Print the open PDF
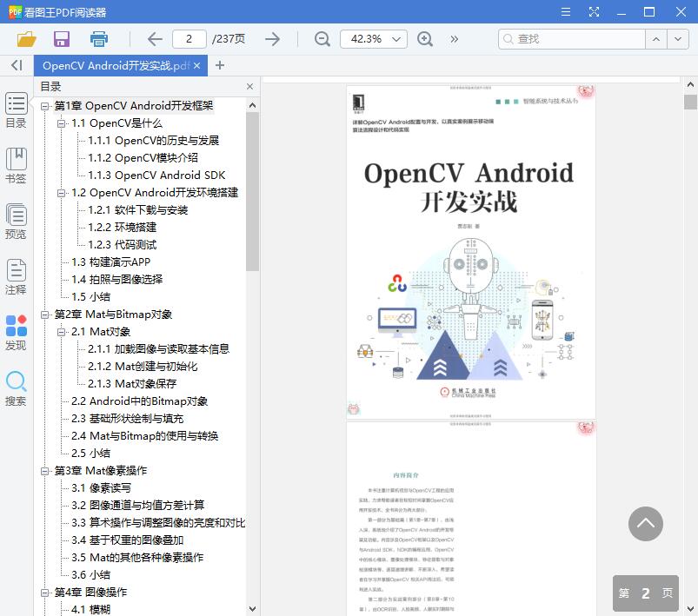698x616 pixels. (98, 39)
